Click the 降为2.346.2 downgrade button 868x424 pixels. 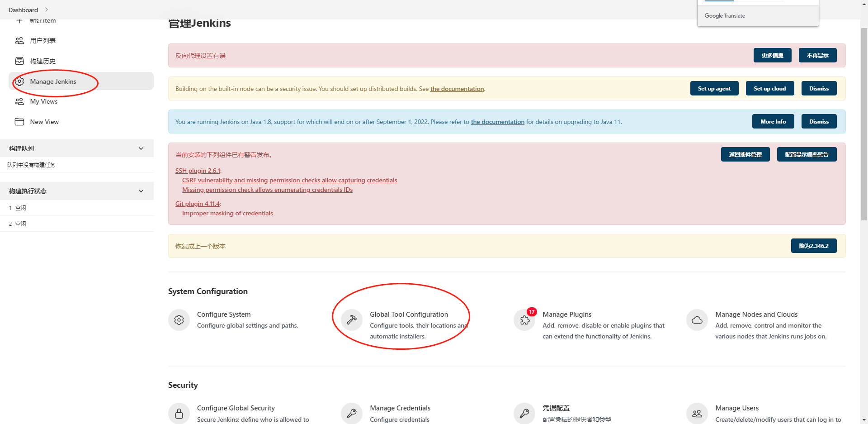click(x=813, y=246)
